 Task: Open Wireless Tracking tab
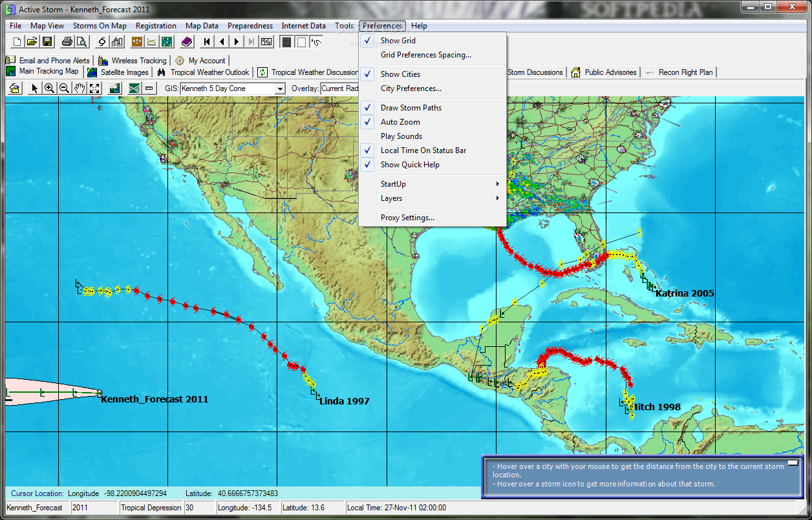tap(133, 60)
